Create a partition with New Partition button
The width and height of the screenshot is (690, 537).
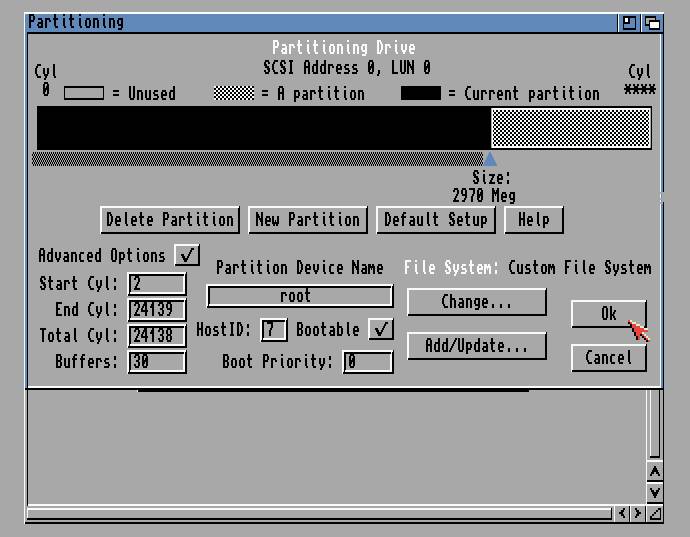(307, 220)
